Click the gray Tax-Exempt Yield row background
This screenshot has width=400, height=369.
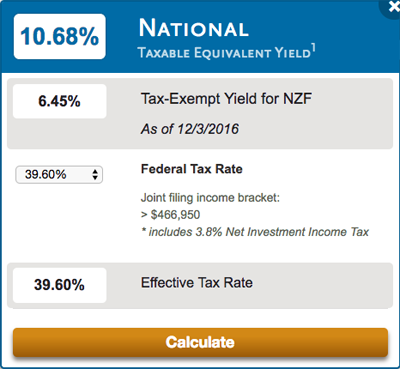[x=200, y=114]
